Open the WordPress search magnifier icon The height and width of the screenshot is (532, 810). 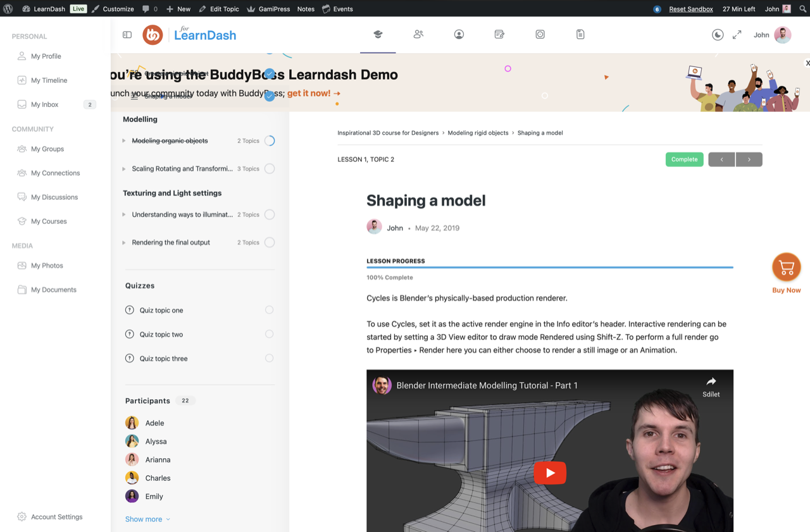[802, 9]
